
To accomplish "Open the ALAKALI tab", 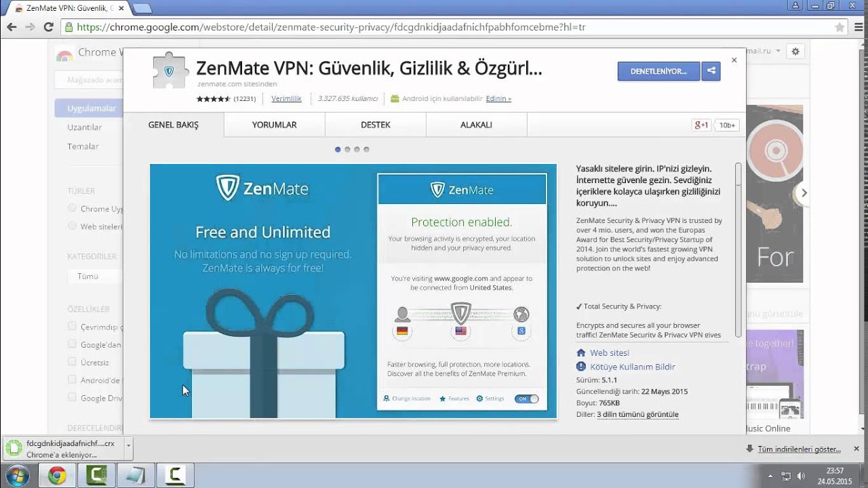I will (x=477, y=125).
